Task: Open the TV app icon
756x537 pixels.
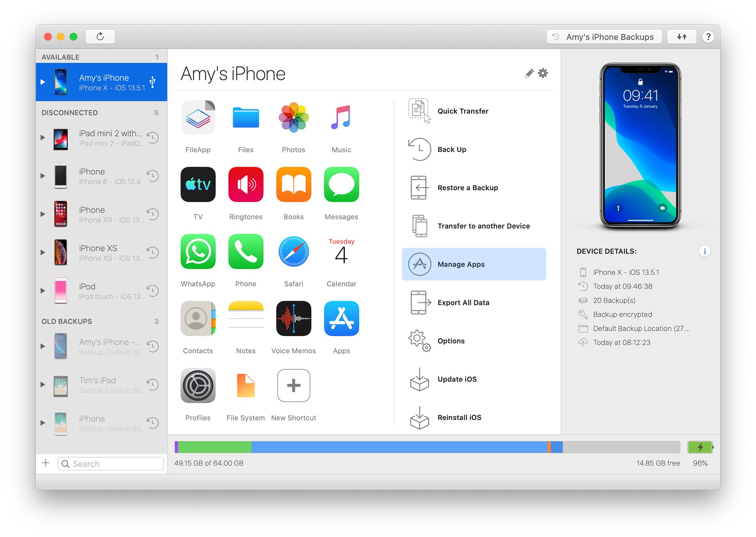Action: click(198, 184)
